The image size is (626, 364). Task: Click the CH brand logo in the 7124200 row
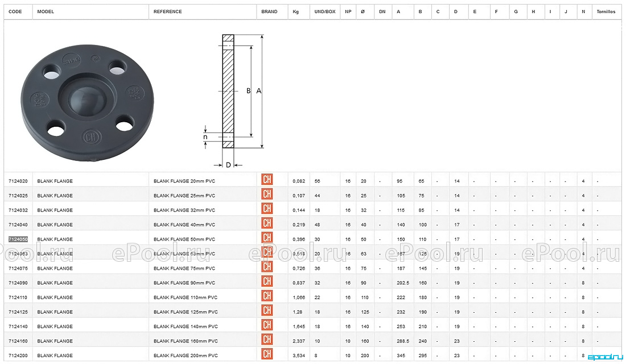click(267, 354)
